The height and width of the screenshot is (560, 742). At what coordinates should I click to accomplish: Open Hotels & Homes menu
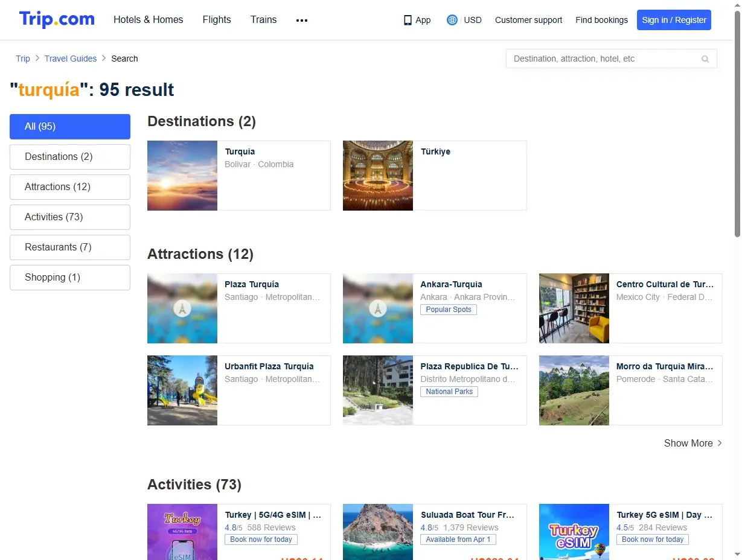pyautogui.click(x=149, y=19)
